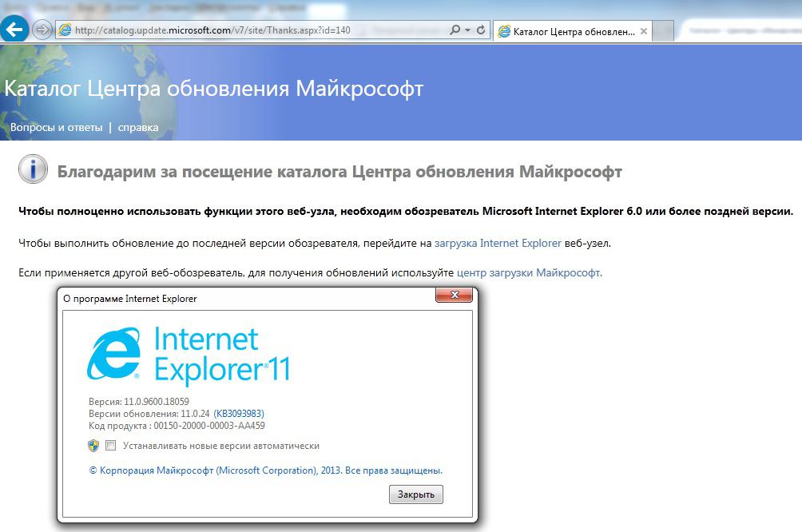Enable Устанавливать новые версии автоматически checkbox

tap(110, 446)
